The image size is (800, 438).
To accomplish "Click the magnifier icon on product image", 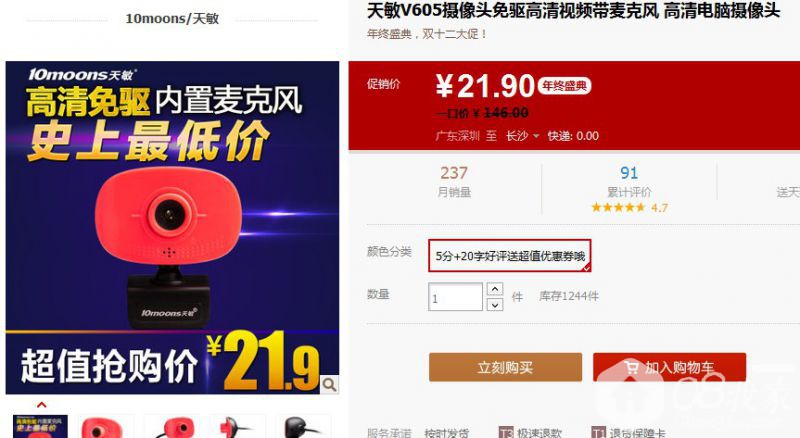I will [x=330, y=384].
